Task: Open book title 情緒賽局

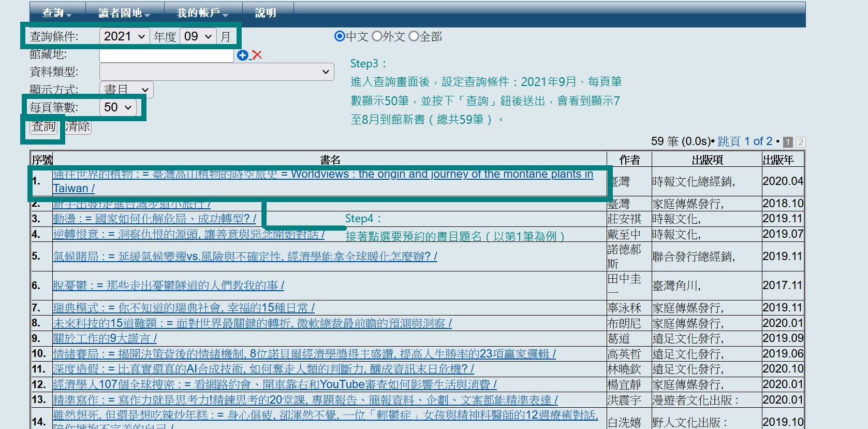Action: [304, 354]
